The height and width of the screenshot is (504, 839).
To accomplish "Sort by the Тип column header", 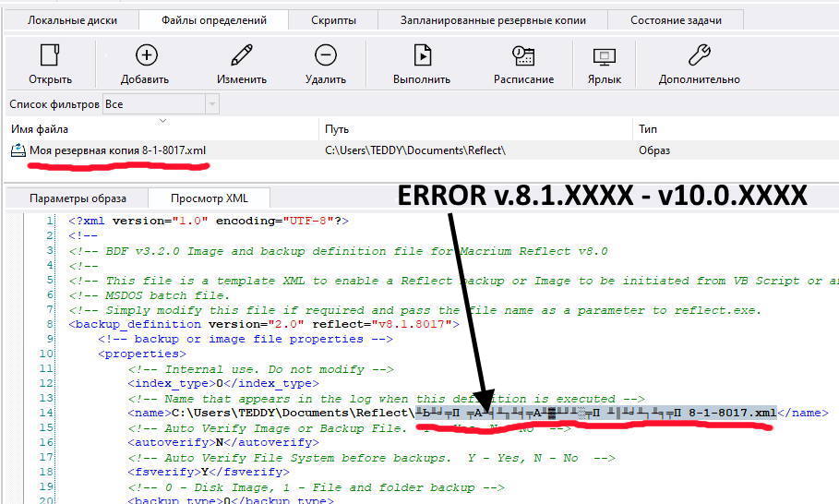I will (647, 129).
